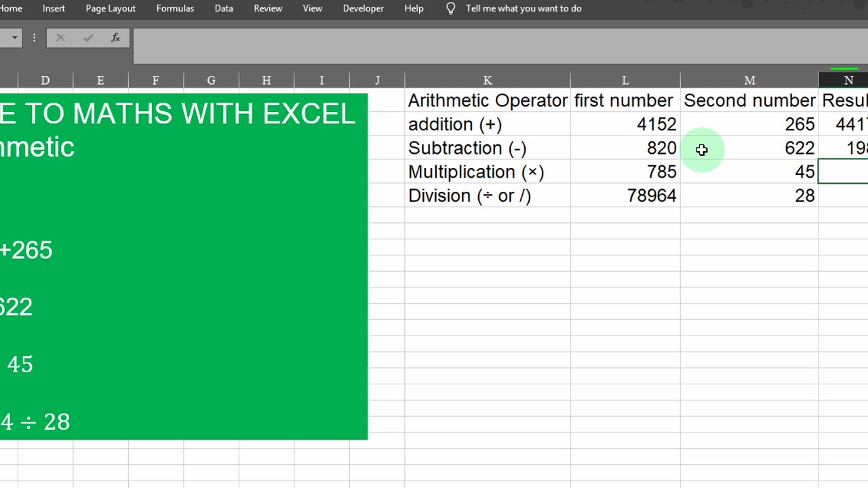The height and width of the screenshot is (488, 868).
Task: Click the formula bar input area
Action: (x=500, y=46)
